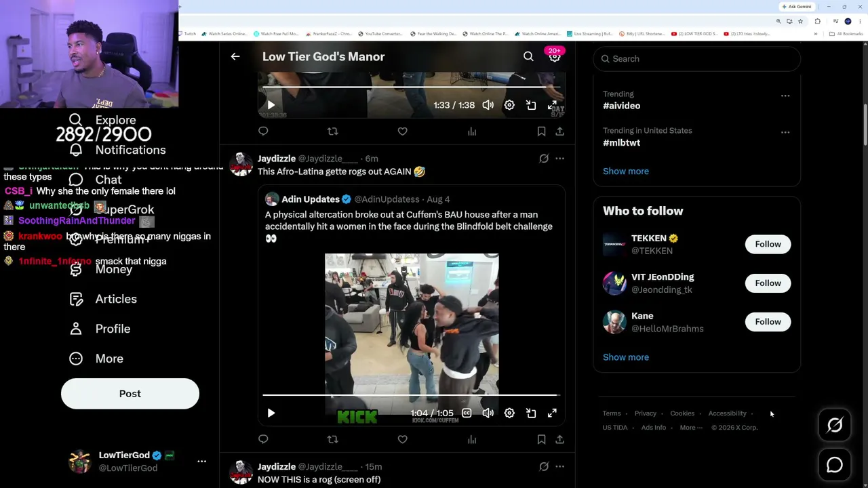Image resolution: width=868 pixels, height=488 pixels.
Task: Enable picture-in-picture on the top video
Action: pos(531,105)
